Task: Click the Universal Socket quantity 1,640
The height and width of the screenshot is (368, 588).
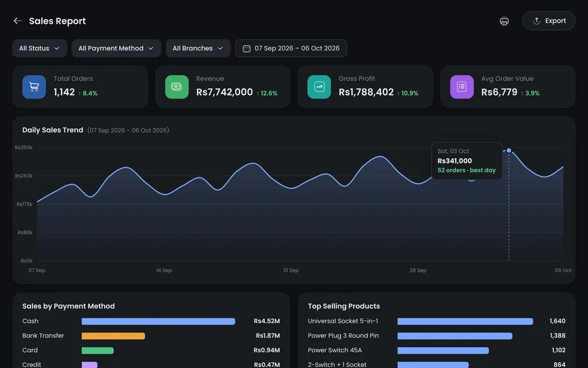Action: pyautogui.click(x=557, y=321)
